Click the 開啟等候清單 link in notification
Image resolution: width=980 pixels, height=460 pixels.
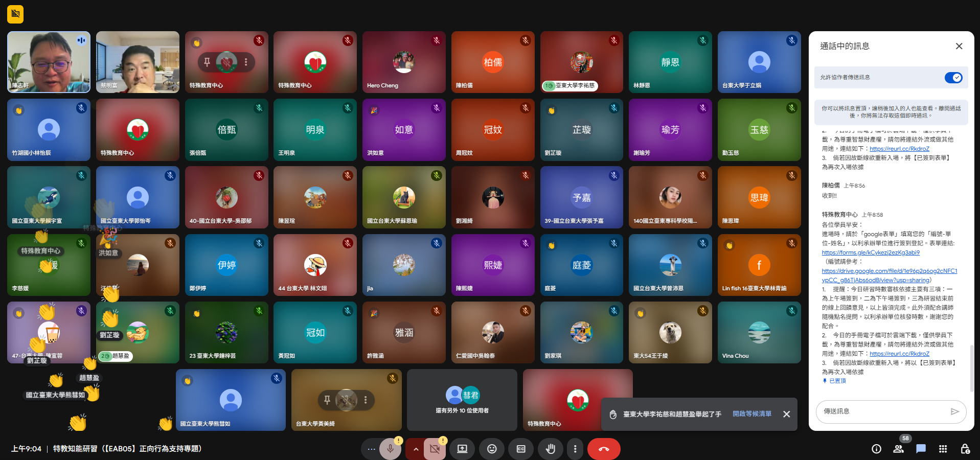point(751,414)
